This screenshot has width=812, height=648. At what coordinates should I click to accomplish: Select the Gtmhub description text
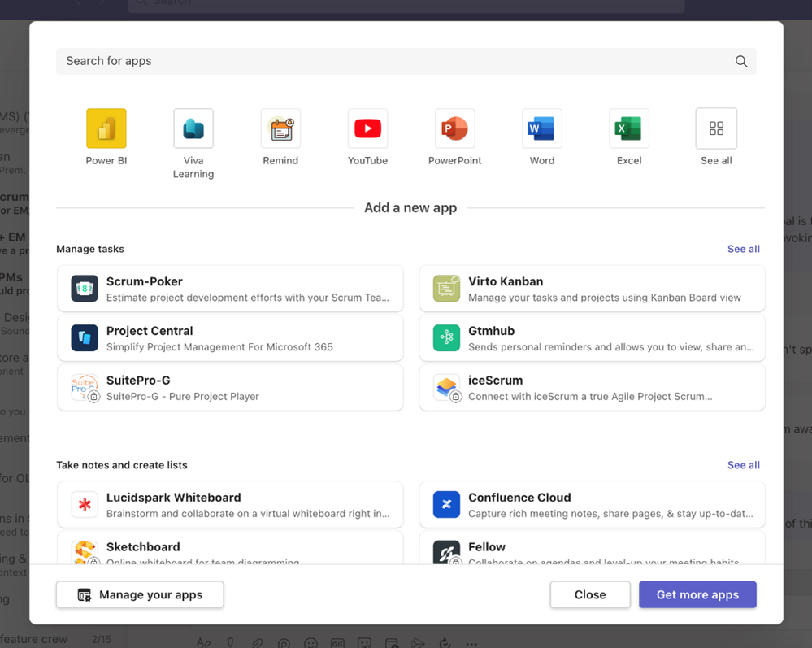(611, 347)
